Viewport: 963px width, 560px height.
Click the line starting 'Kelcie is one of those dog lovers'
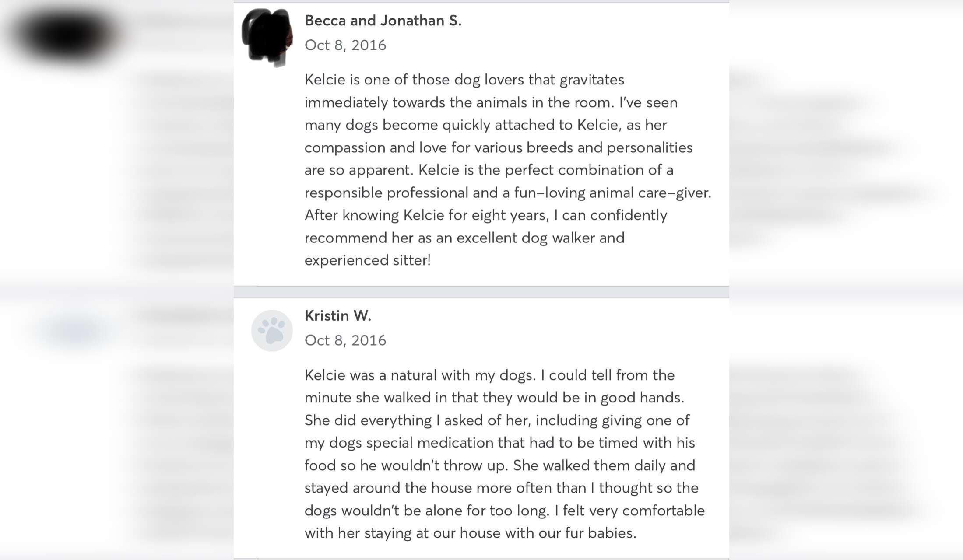pos(464,80)
